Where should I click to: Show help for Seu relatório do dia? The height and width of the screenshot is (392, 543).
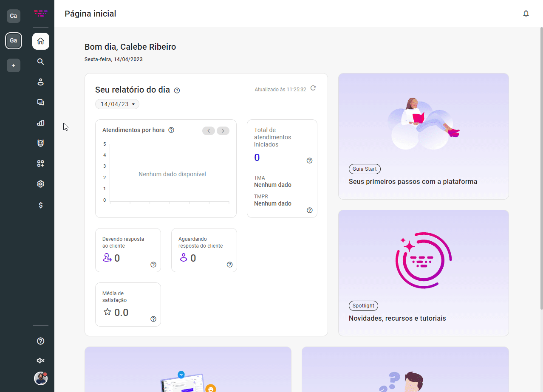(x=177, y=90)
